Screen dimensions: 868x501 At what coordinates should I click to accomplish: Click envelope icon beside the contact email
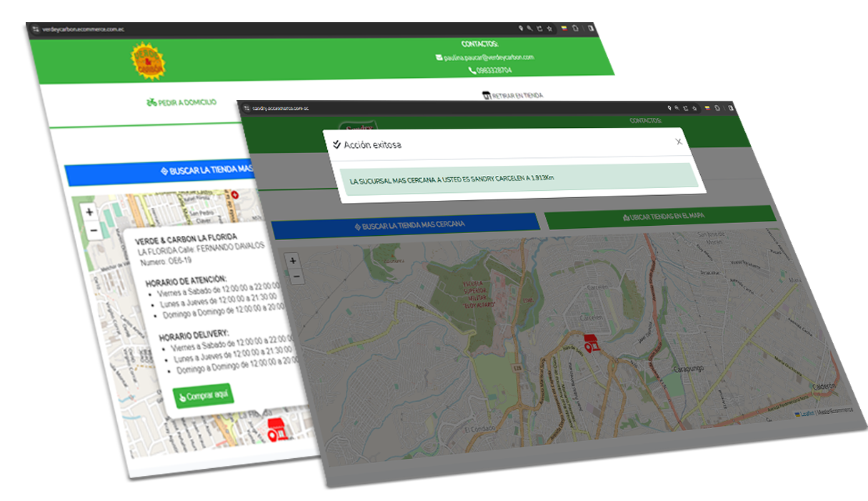[439, 57]
